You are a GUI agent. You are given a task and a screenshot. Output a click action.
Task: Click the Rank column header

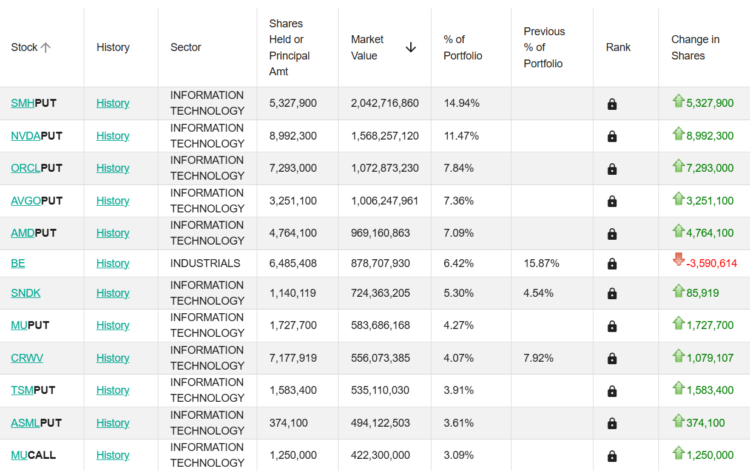point(618,47)
